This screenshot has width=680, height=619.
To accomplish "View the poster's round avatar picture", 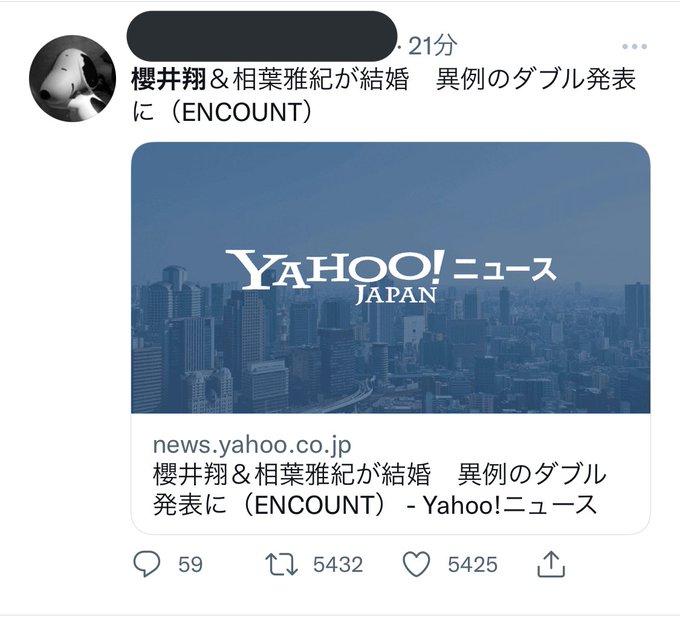I will [x=72, y=79].
